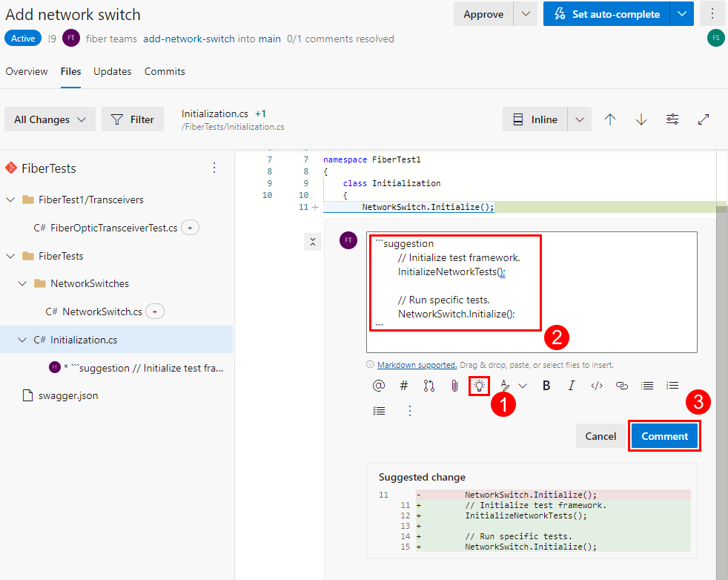Toggle italic text formatting
Image resolution: width=728 pixels, height=580 pixels.
(x=572, y=386)
